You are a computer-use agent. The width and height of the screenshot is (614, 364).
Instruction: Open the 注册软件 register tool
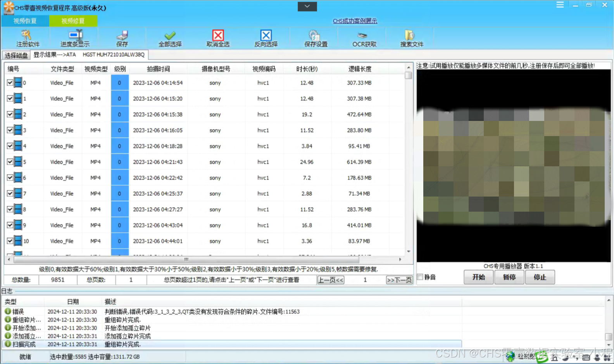pos(28,38)
